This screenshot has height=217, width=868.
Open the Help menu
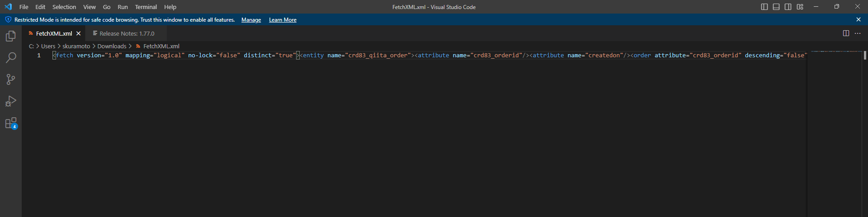(170, 7)
